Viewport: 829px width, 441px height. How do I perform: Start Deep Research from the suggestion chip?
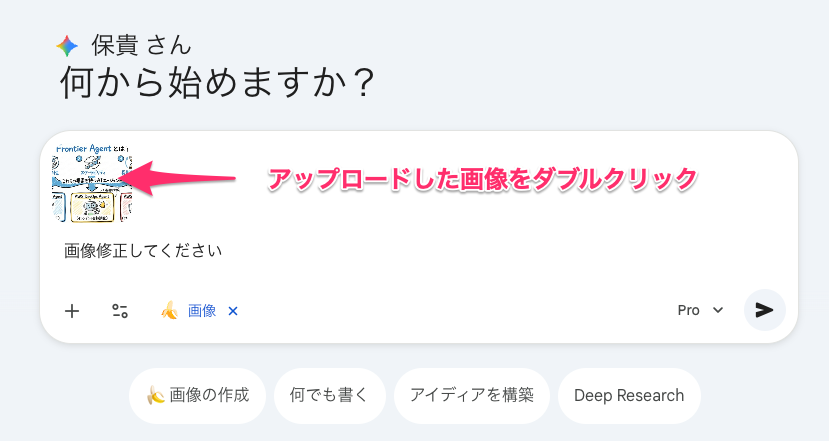[629, 395]
